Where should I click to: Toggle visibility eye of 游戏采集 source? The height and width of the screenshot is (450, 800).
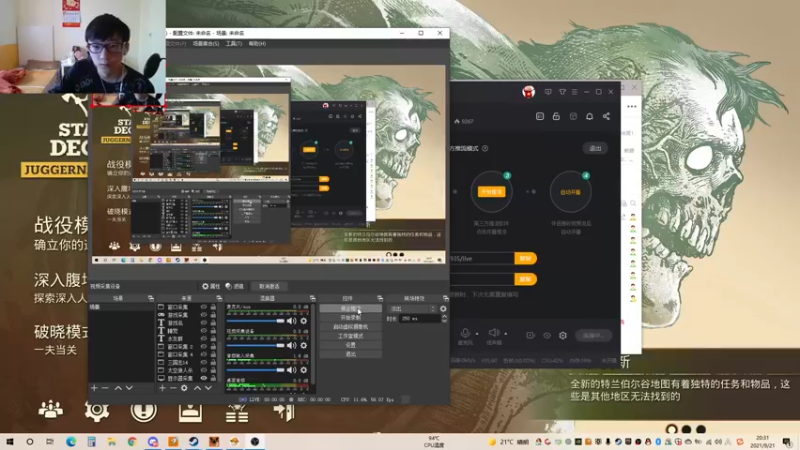(x=204, y=315)
